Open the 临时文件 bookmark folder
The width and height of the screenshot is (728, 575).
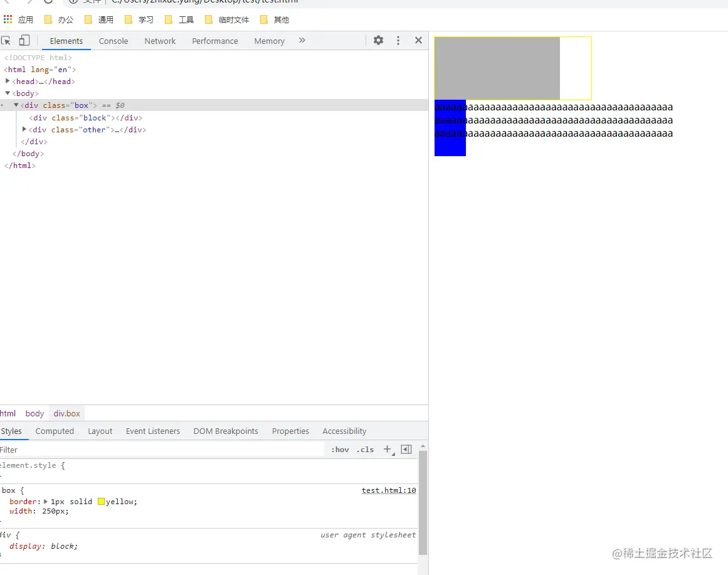coord(228,19)
